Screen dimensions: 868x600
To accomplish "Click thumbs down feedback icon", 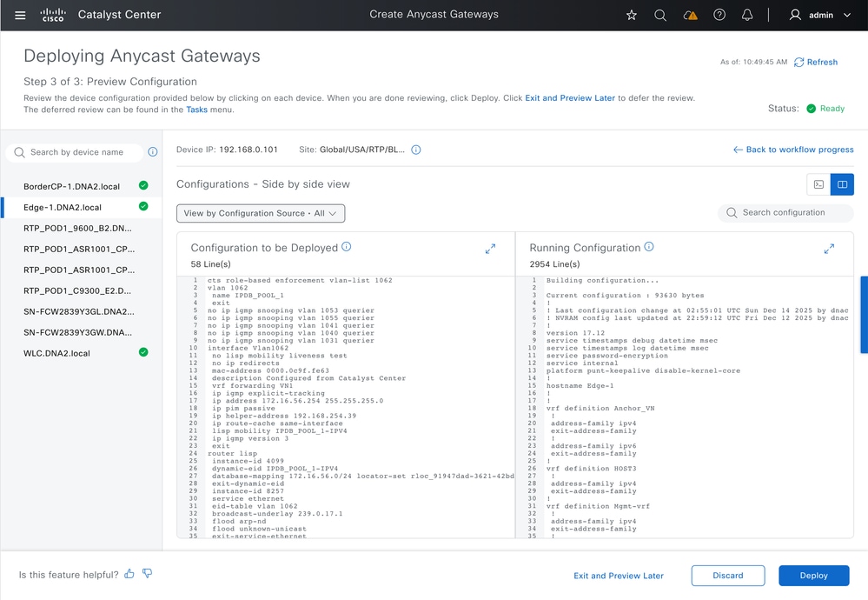I will click(147, 574).
